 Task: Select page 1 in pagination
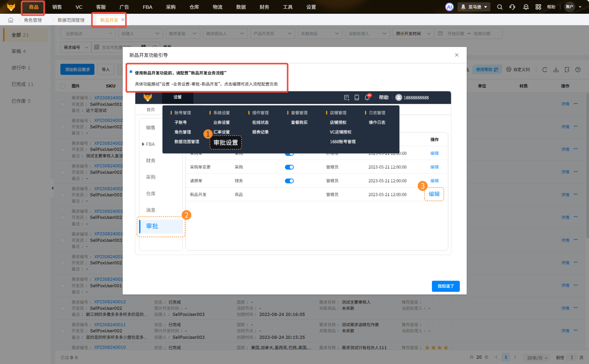pyautogui.click(x=506, y=357)
